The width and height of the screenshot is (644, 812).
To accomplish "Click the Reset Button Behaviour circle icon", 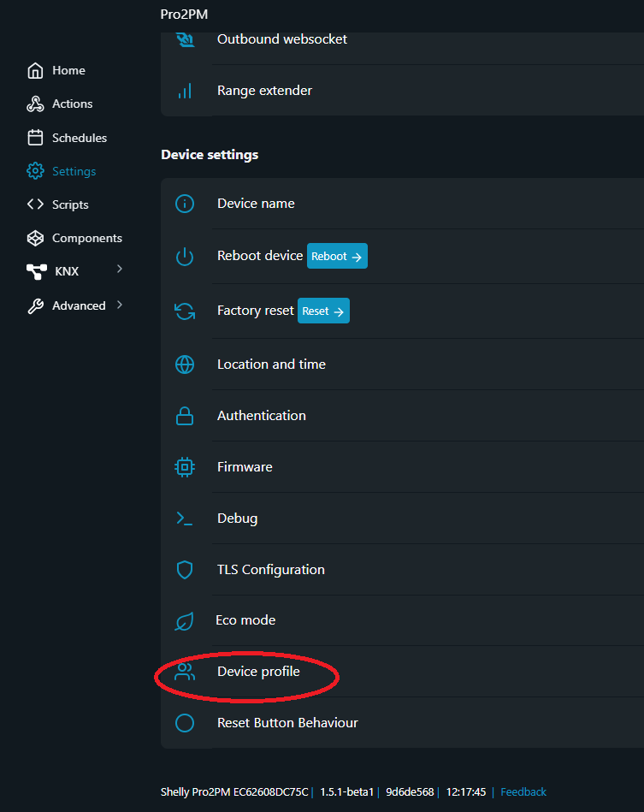I will tap(185, 723).
